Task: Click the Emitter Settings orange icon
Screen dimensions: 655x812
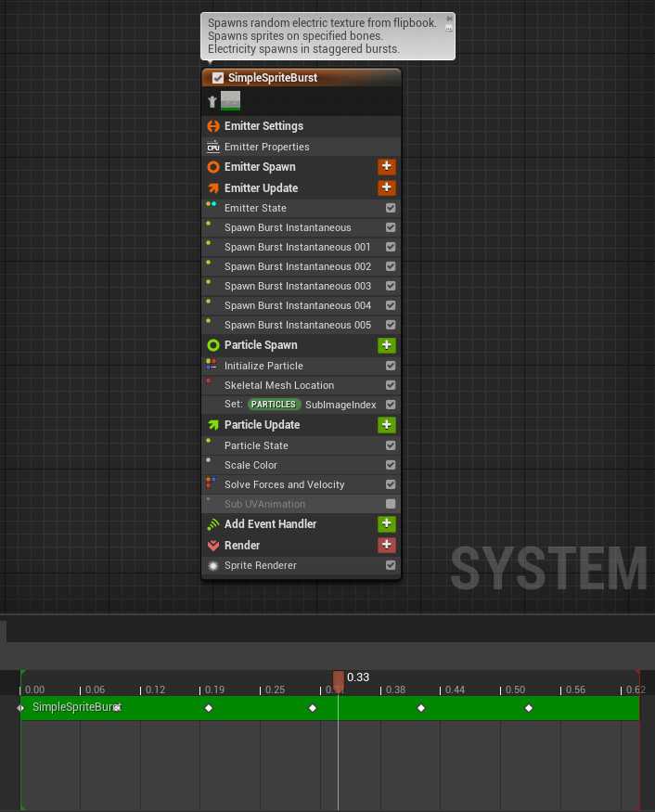Action: tap(213, 126)
